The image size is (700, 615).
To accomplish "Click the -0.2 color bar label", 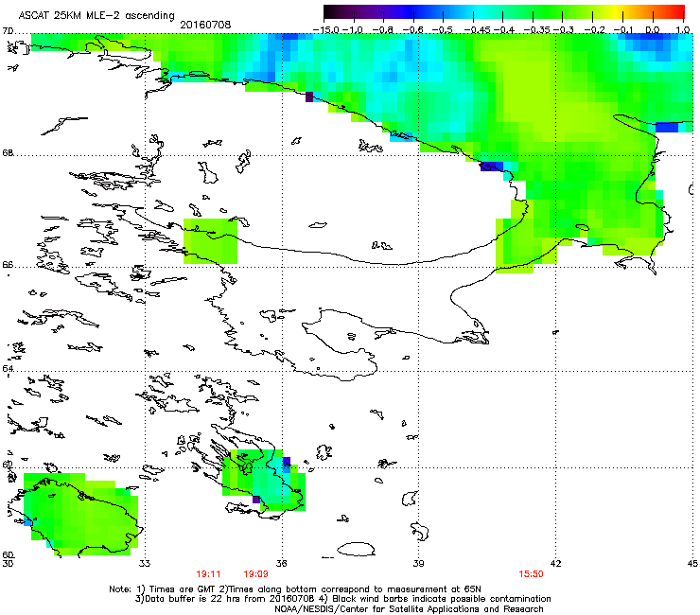I will coord(594,30).
